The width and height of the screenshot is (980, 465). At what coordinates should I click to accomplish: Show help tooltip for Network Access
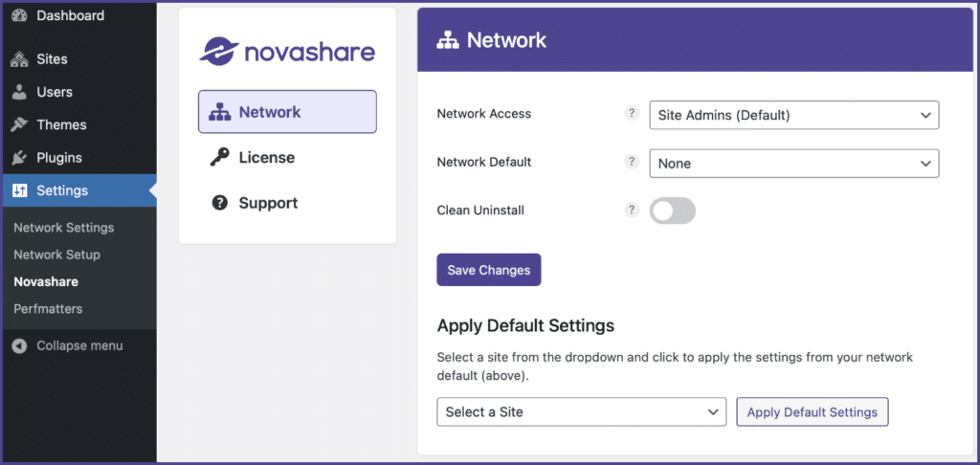point(632,114)
